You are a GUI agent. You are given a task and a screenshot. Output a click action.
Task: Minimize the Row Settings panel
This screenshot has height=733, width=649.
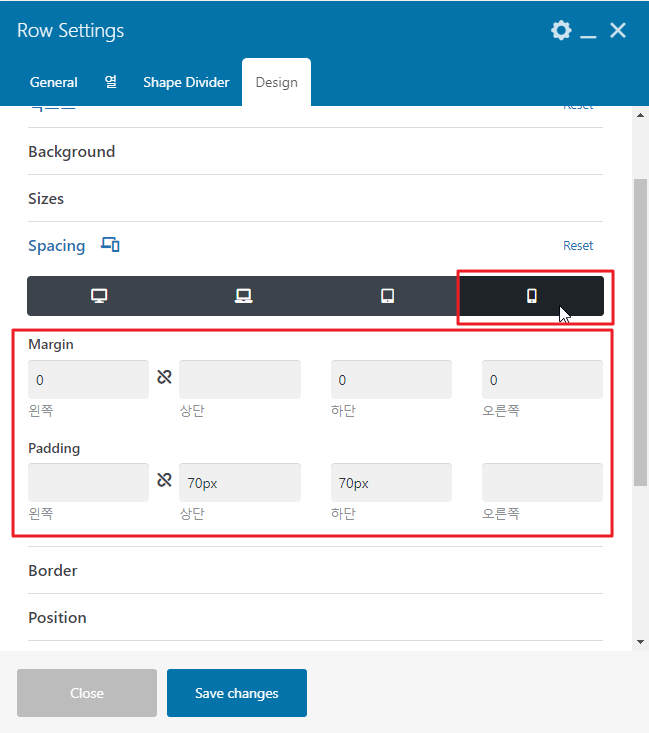(x=588, y=36)
